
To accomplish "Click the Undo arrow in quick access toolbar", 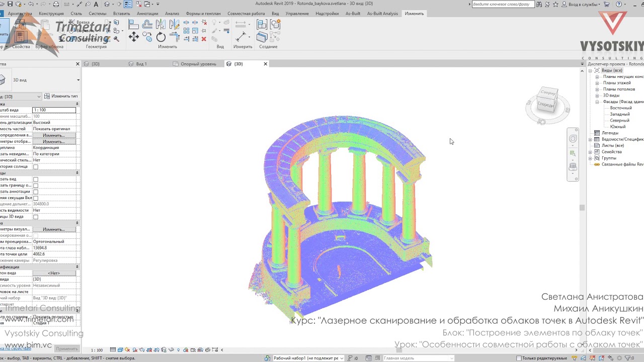I will click(32, 5).
